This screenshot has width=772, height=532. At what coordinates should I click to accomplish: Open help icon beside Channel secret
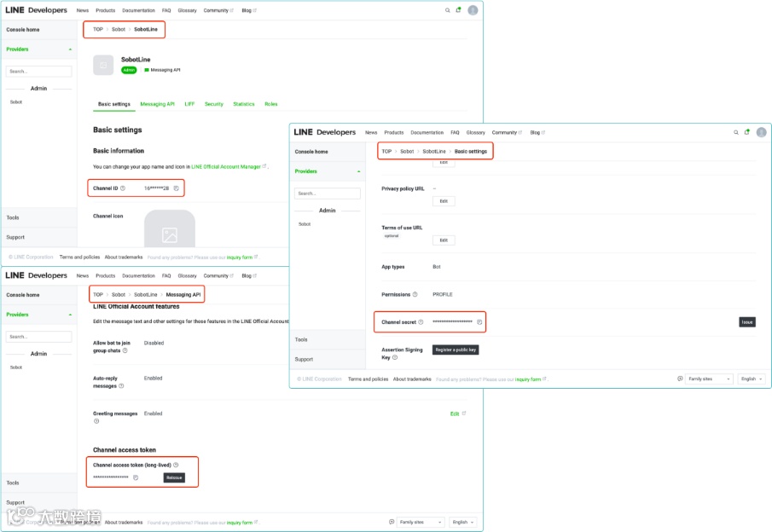point(421,322)
